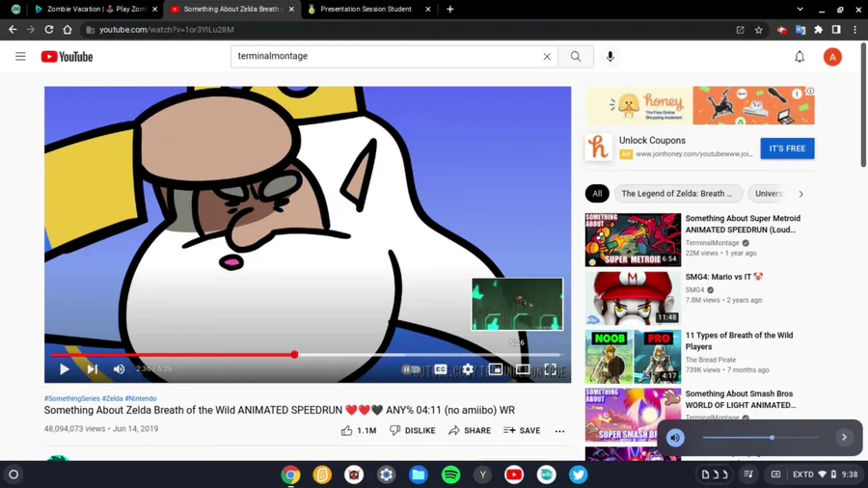
Task: Switch to Zombie Vacation browser tab
Action: pos(95,10)
